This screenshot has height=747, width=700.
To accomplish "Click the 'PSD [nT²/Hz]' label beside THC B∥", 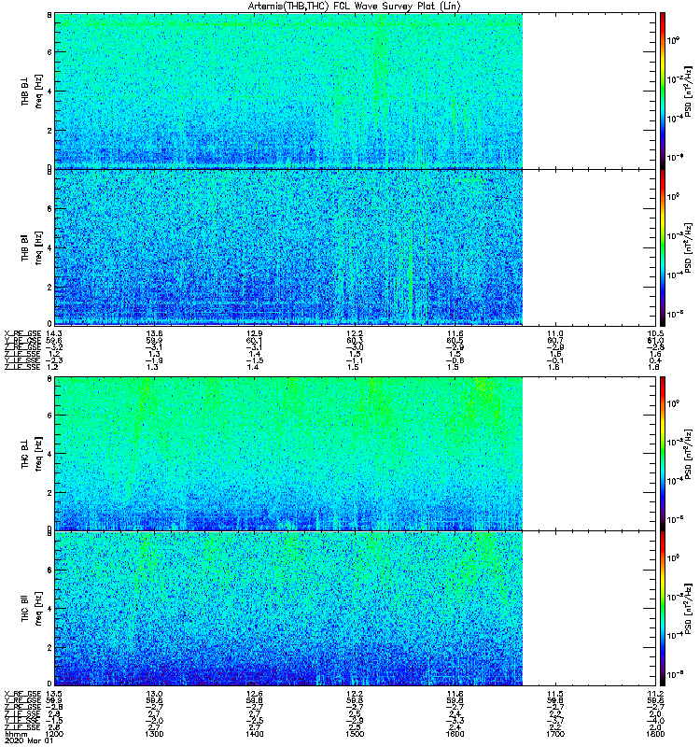I will point(688,609).
